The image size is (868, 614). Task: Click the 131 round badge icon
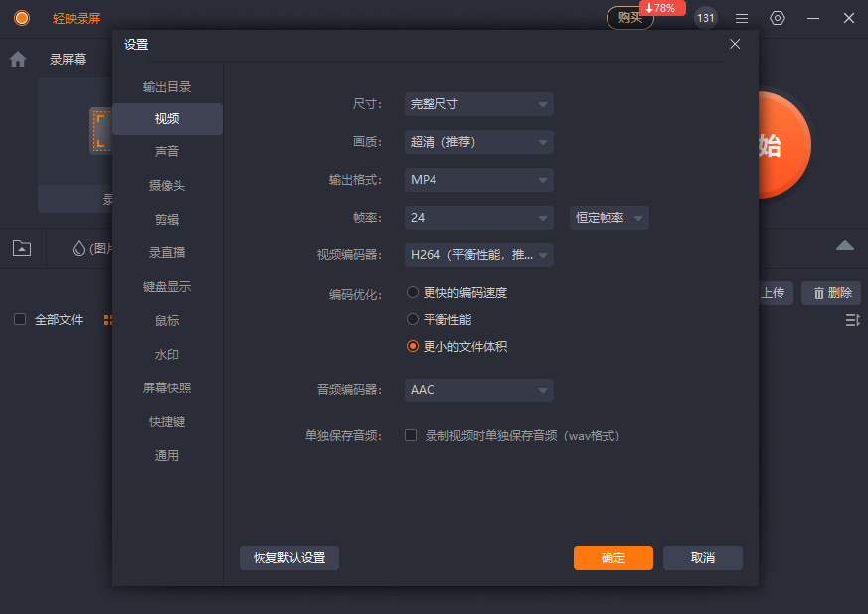coord(705,18)
